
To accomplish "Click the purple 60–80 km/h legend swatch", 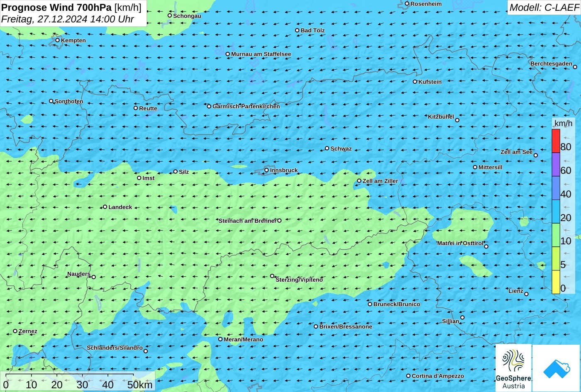I will pyautogui.click(x=556, y=165).
